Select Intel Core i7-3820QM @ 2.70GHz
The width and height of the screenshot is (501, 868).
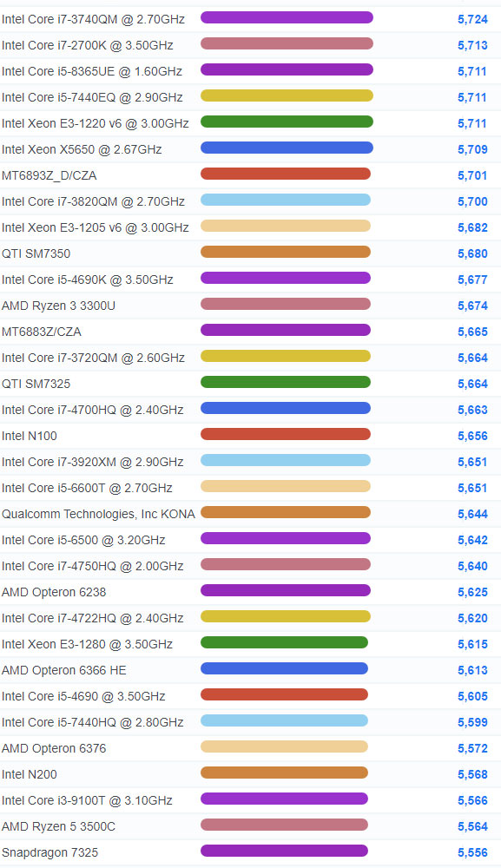(x=93, y=201)
